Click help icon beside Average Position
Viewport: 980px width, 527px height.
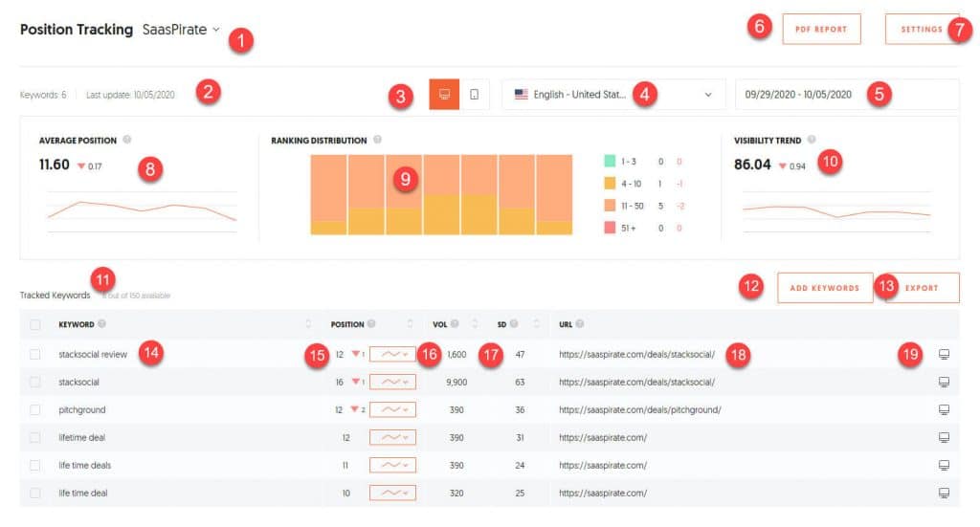coord(126,141)
